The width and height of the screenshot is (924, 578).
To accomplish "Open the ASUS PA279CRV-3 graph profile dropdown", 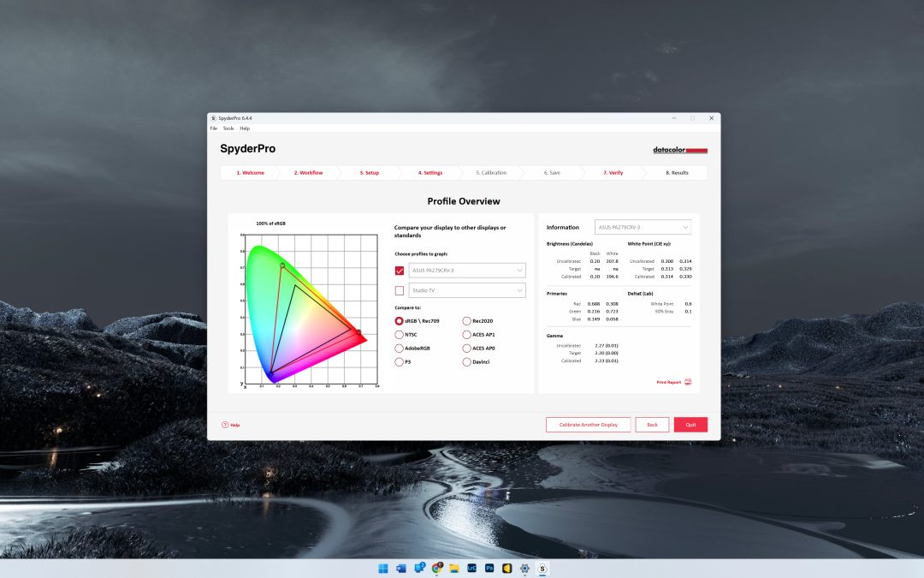I will [467, 271].
